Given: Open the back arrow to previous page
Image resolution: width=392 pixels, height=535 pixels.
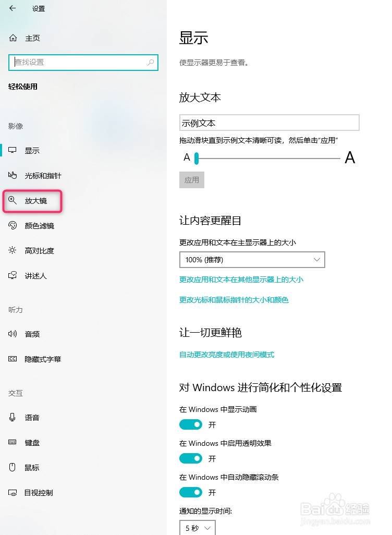Looking at the screenshot, I should pos(11,8).
